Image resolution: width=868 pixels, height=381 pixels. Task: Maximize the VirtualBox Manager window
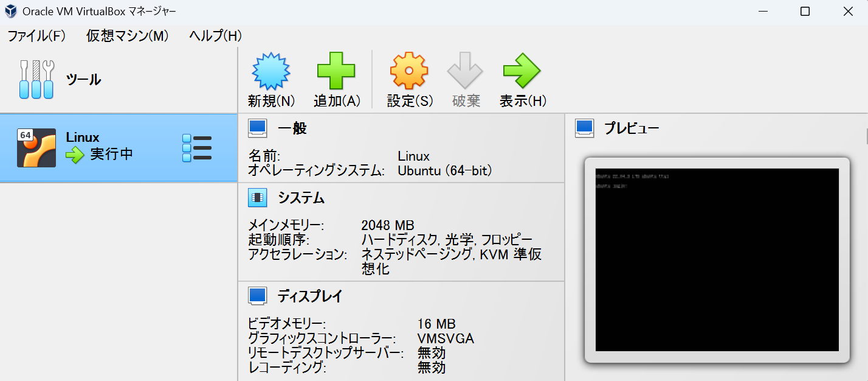tap(805, 11)
